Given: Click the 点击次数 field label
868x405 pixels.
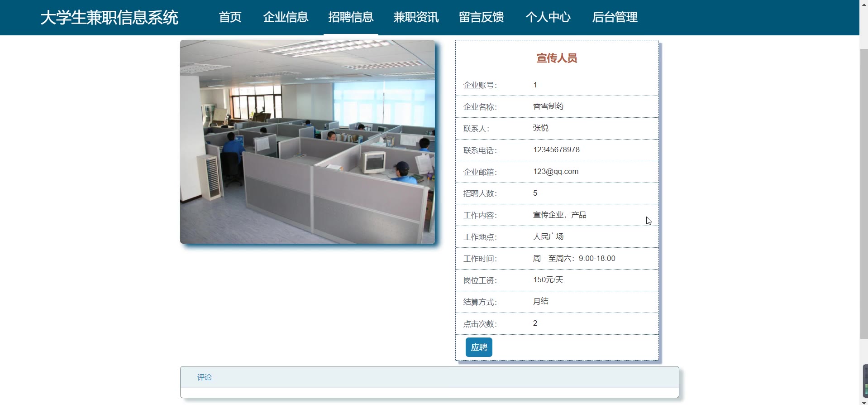Looking at the screenshot, I should [x=480, y=324].
